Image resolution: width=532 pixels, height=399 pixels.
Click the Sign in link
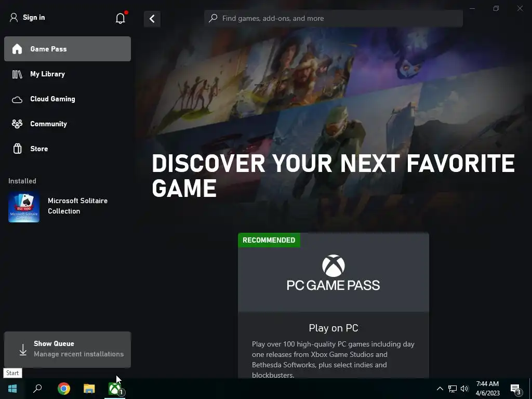34,17
